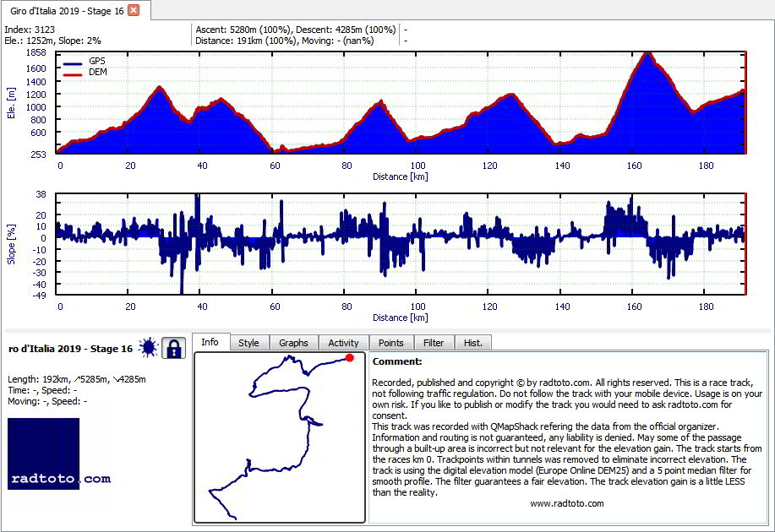Click the 1858 m peak on elevation profile
Image resolution: width=775 pixels, height=532 pixels.
point(647,53)
